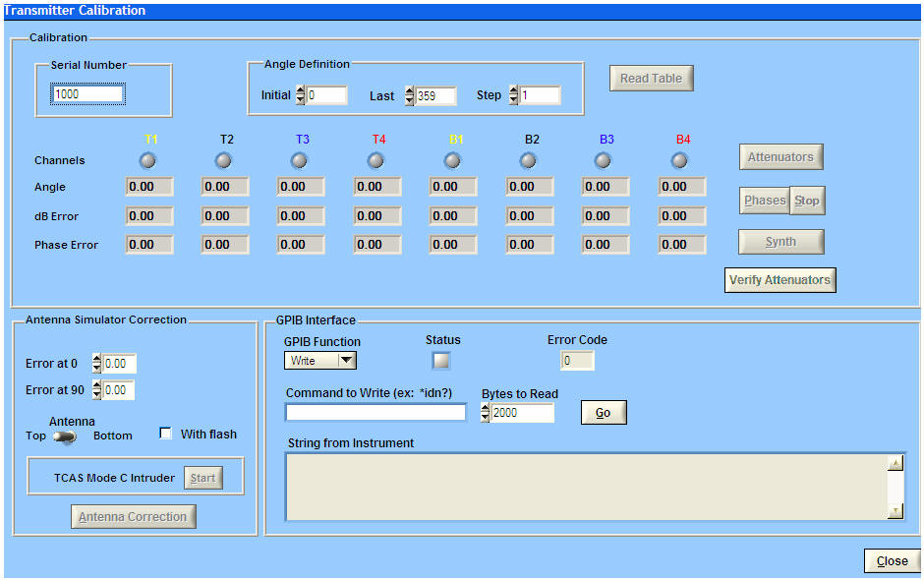The image size is (924, 581).
Task: Flip the Antenna Top/Bottom switch
Action: click(64, 436)
